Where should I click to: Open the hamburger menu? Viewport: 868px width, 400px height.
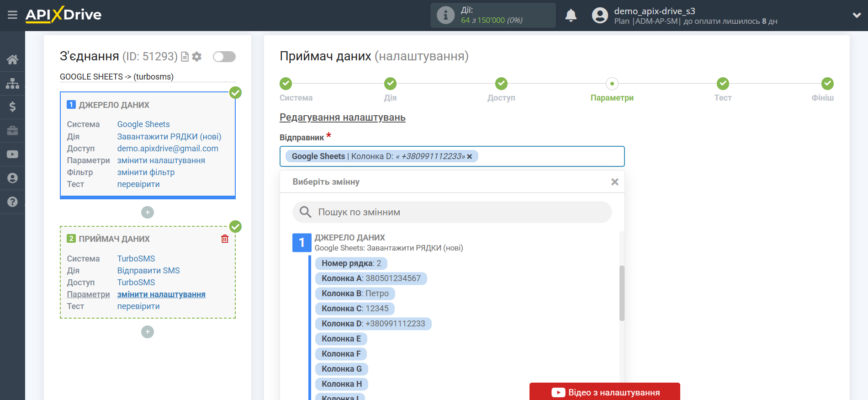point(12,15)
